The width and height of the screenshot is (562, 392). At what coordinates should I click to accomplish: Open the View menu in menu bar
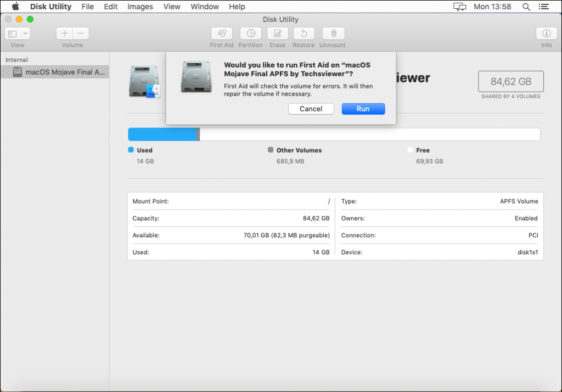[x=172, y=7]
